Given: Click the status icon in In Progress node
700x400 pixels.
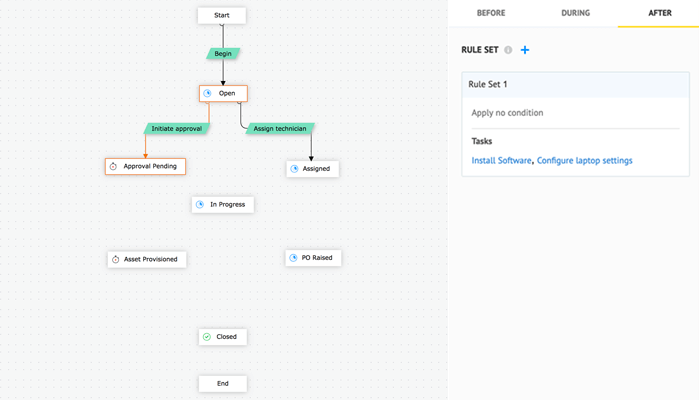Looking at the screenshot, I should (x=201, y=204).
